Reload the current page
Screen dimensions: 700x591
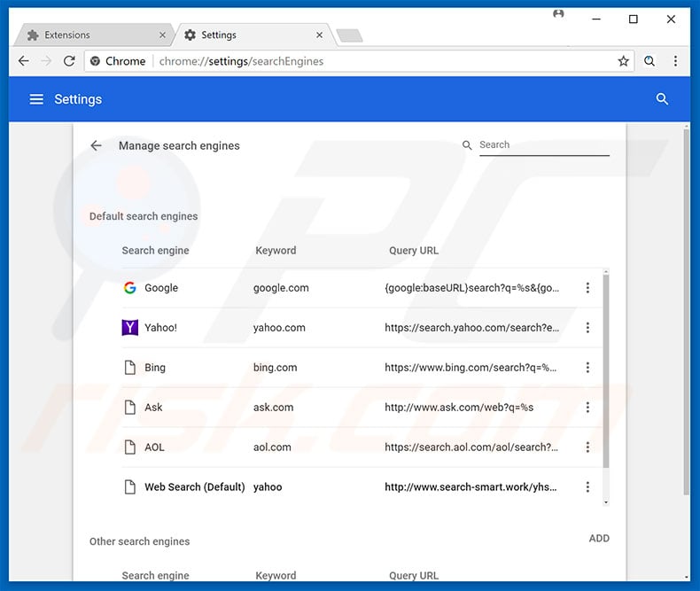[69, 61]
